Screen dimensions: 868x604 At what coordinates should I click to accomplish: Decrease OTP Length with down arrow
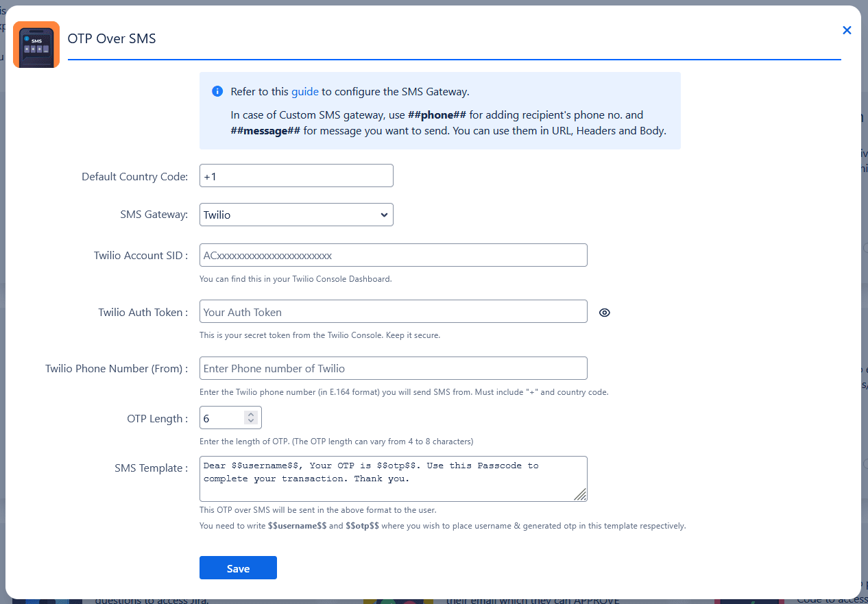pos(251,421)
